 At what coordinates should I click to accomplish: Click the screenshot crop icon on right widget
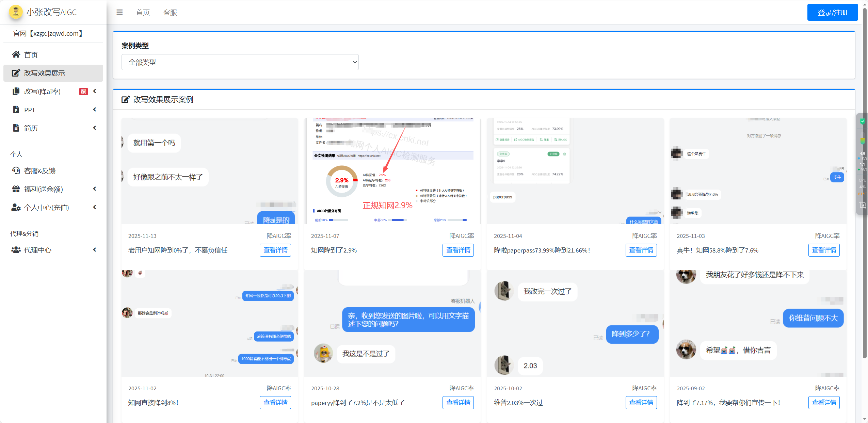coord(863,205)
